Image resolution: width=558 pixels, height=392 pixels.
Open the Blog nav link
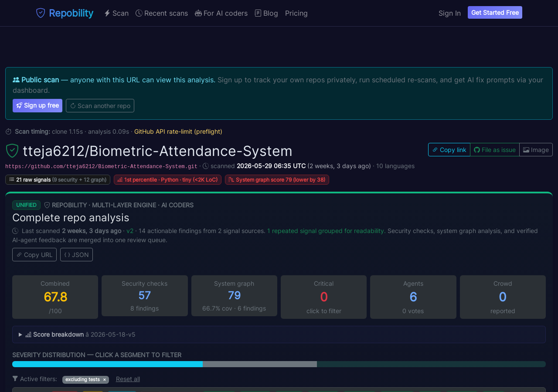266,13
